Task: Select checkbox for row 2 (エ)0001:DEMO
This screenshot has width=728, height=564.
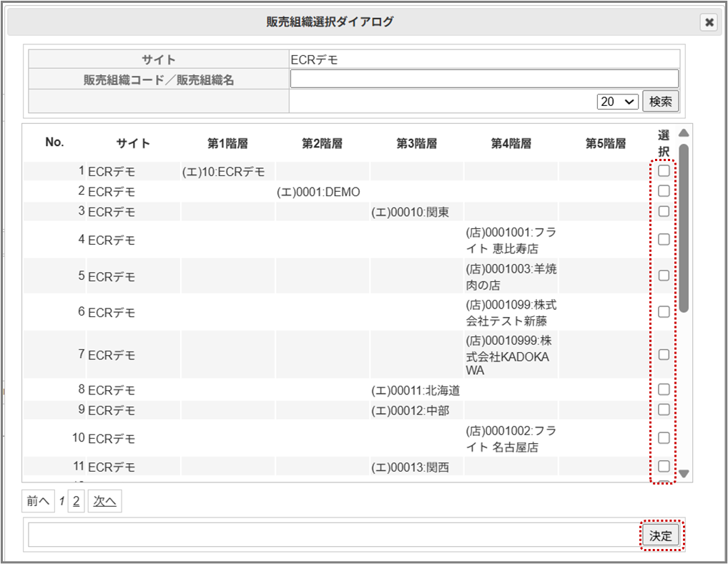Action: point(664,191)
